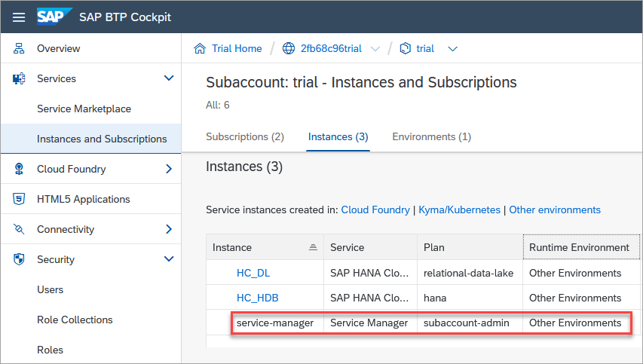Open the trial breadcrumb link
643x364 pixels.
425,48
